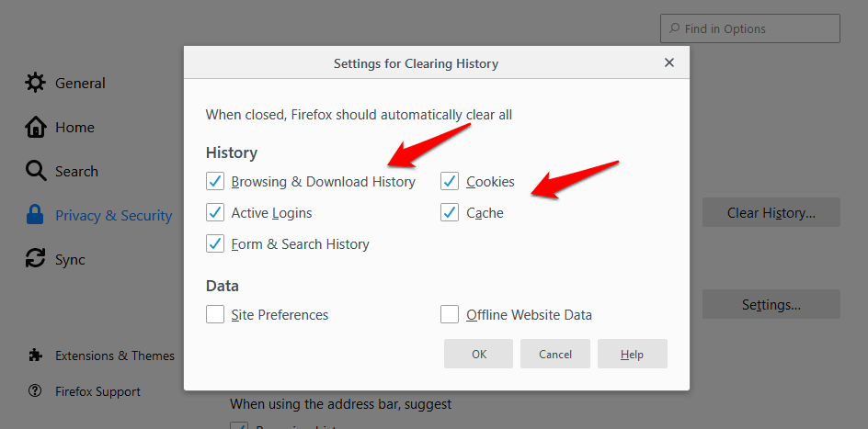This screenshot has width=868, height=429.
Task: Disable the Active Logins checkbox
Action: tap(215, 212)
